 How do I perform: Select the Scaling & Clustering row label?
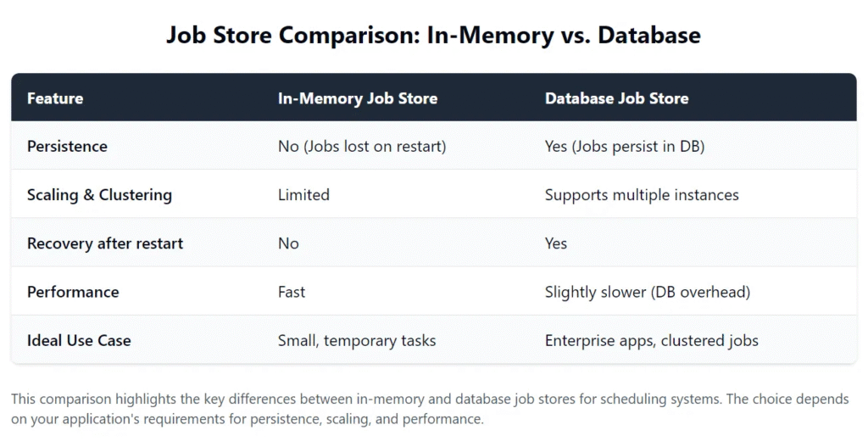click(100, 195)
